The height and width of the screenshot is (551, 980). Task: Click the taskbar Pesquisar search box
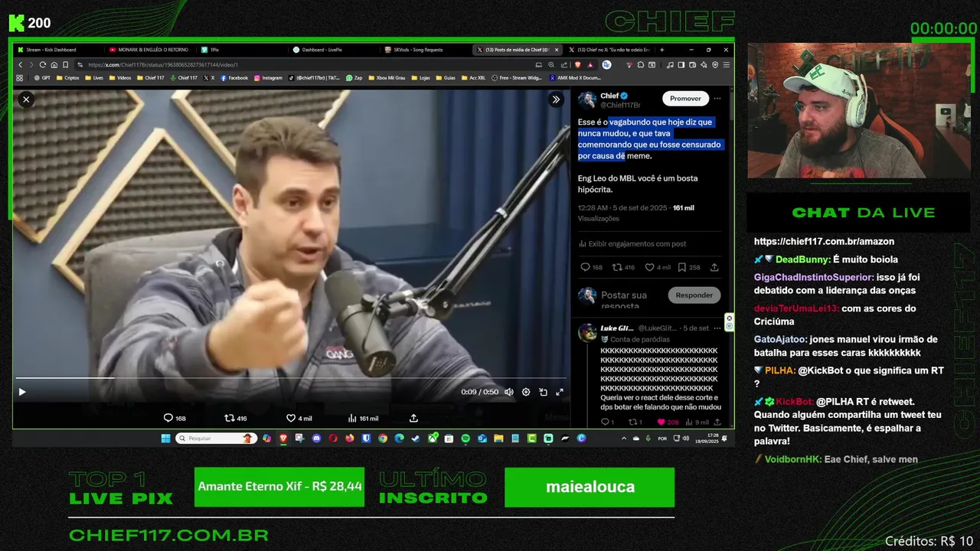(215, 439)
